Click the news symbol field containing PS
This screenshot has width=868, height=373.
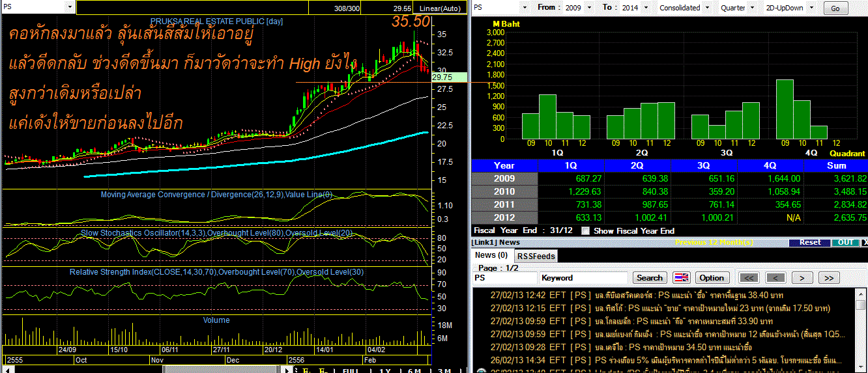[x=505, y=277]
